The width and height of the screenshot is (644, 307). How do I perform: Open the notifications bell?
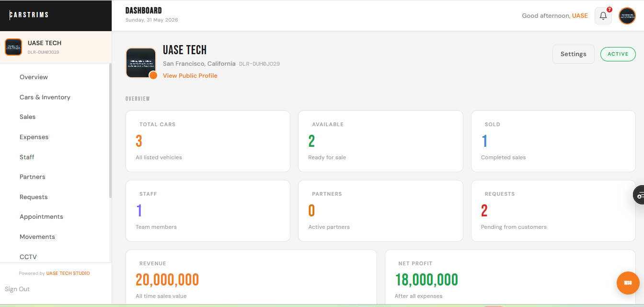[603, 16]
